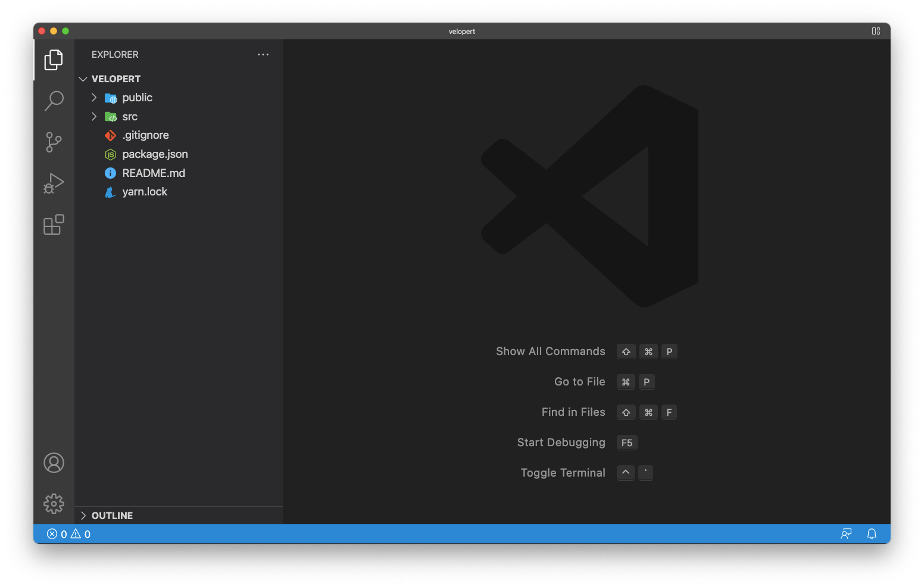Click the velopert window title text

462,32
